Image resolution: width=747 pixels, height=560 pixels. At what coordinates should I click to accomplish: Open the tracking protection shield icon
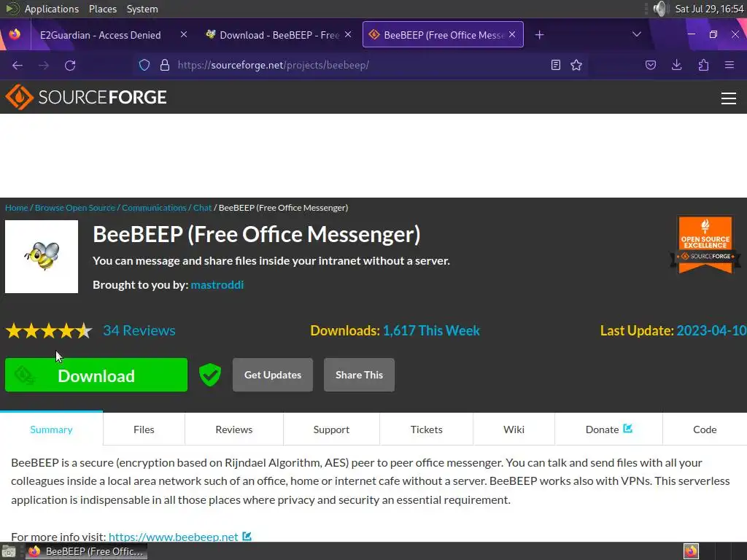144,65
